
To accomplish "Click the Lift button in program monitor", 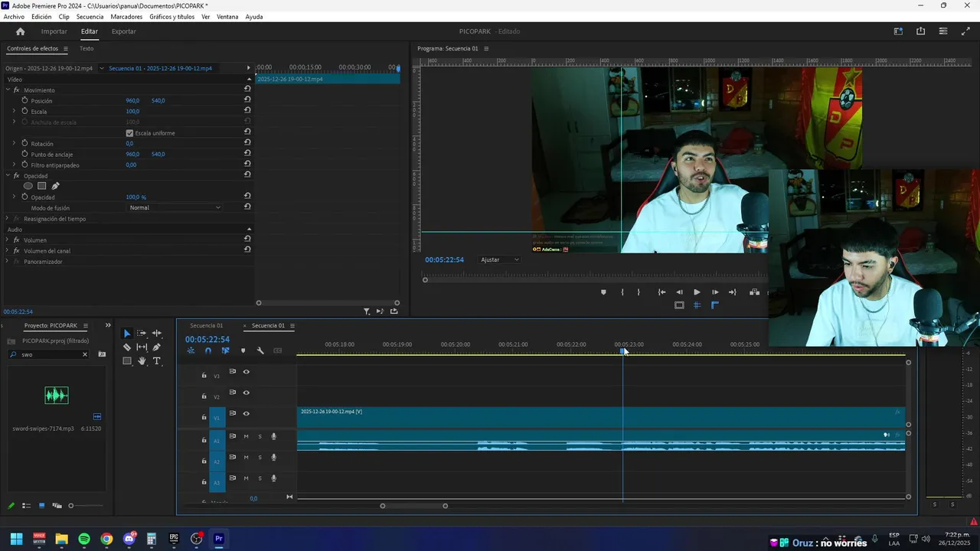I will (x=755, y=292).
